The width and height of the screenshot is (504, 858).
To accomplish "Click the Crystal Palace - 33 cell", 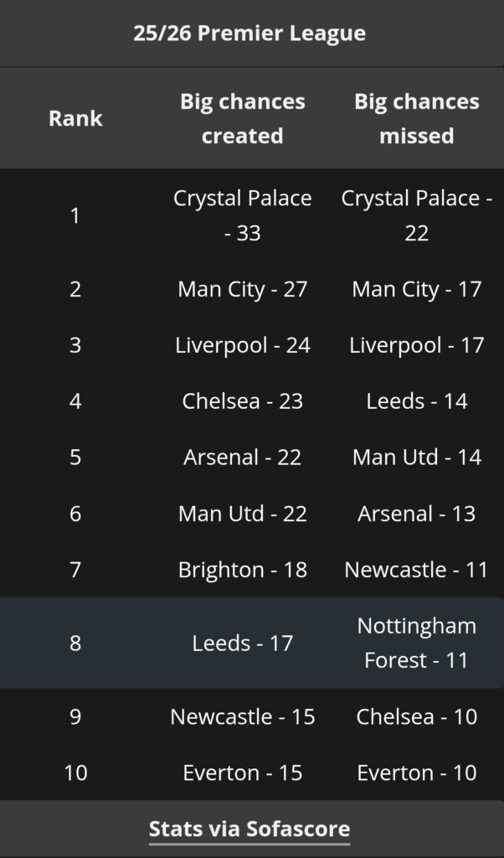I will [243, 215].
